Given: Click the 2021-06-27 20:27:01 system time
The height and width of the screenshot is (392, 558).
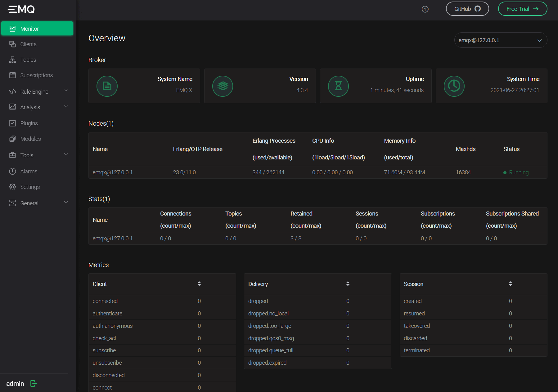Looking at the screenshot, I should (x=515, y=90).
